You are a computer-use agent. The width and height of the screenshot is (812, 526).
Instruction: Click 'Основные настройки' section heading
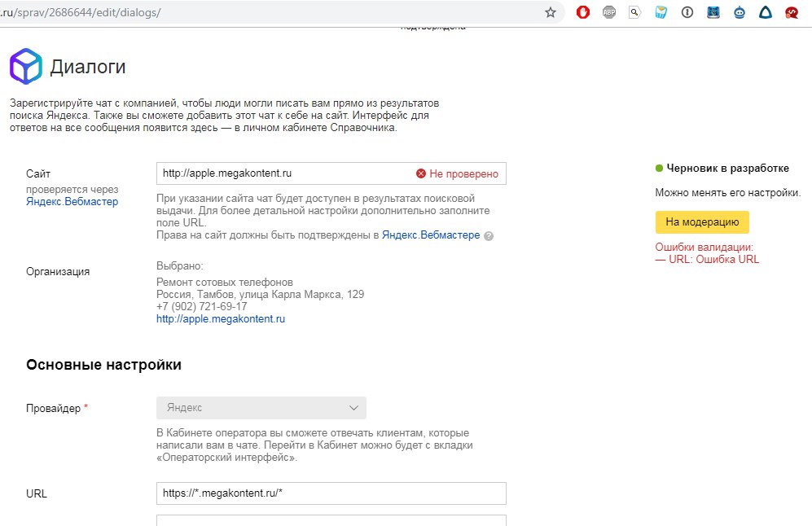tap(103, 365)
